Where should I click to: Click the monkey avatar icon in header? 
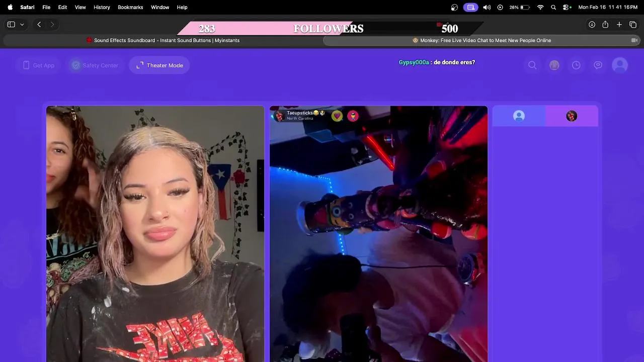pyautogui.click(x=554, y=65)
